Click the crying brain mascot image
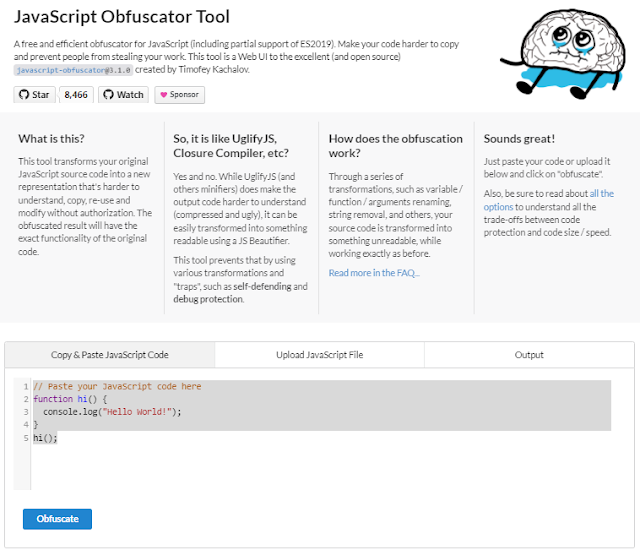 [x=564, y=53]
